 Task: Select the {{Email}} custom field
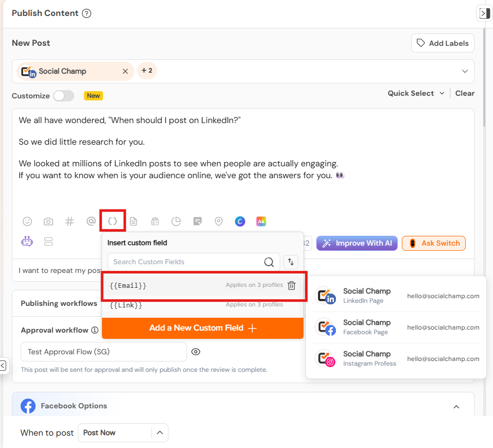pyautogui.click(x=203, y=285)
